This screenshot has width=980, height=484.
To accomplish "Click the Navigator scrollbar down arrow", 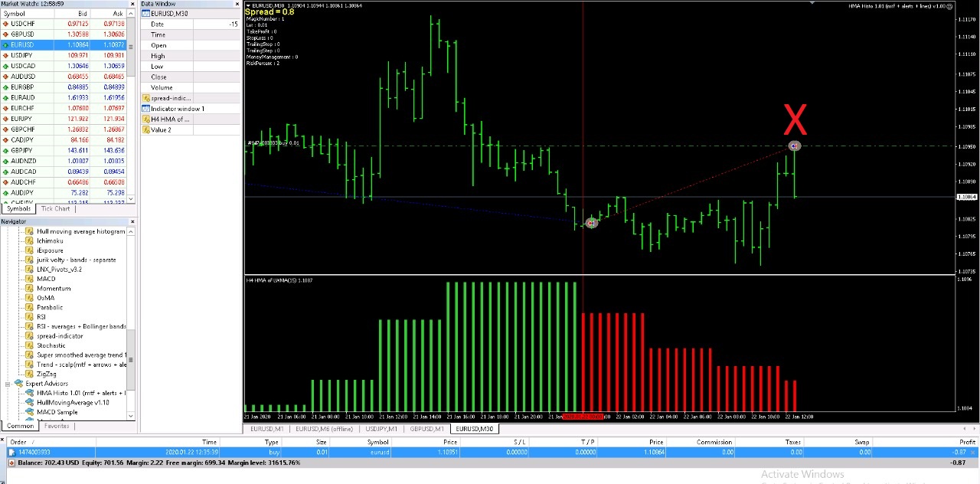I will [x=132, y=416].
